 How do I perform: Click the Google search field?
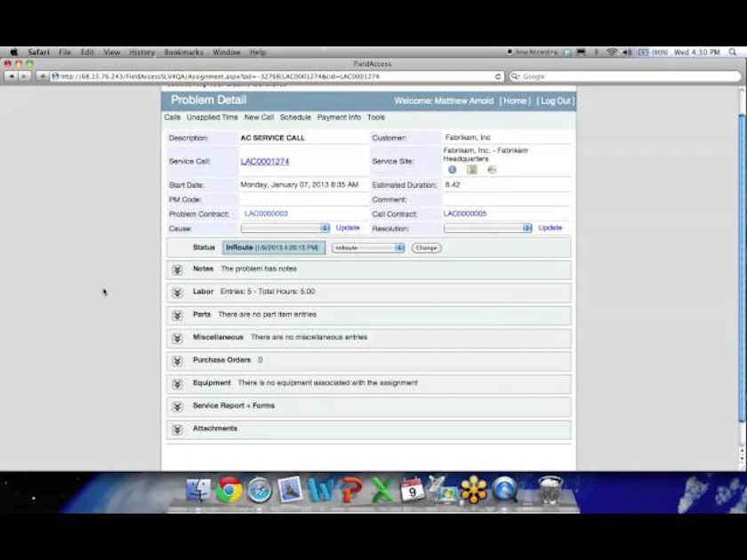(x=624, y=76)
